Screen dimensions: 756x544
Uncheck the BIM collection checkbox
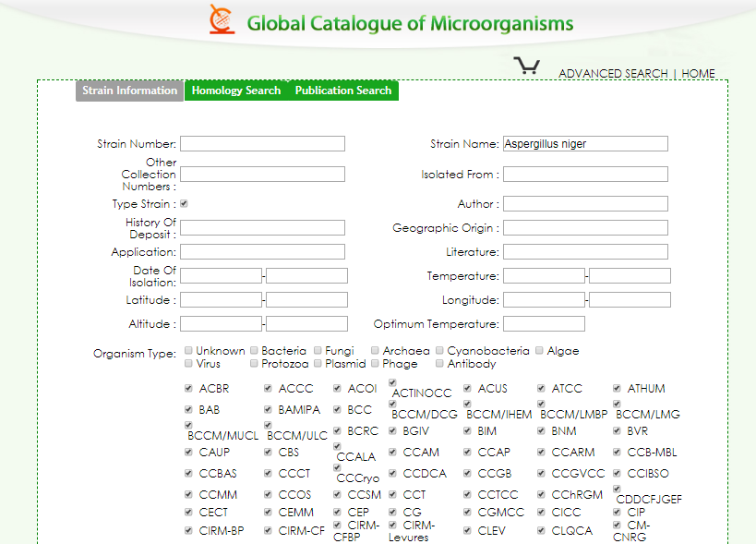point(467,430)
